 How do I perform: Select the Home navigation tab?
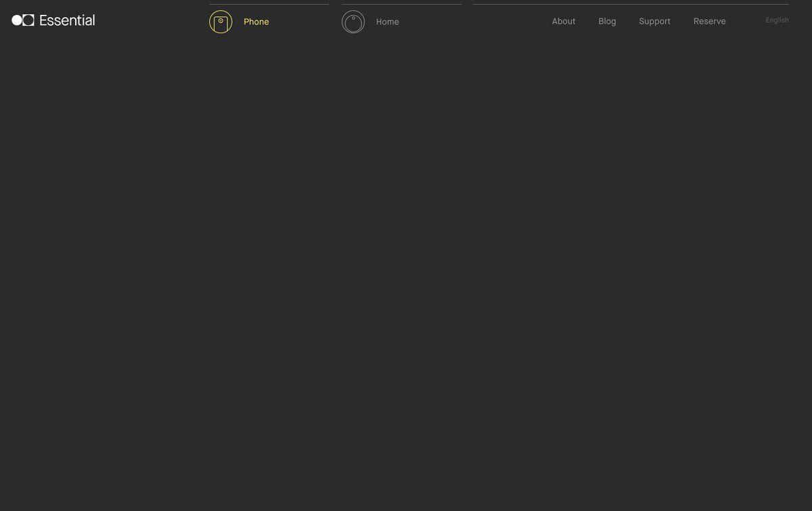(x=388, y=22)
